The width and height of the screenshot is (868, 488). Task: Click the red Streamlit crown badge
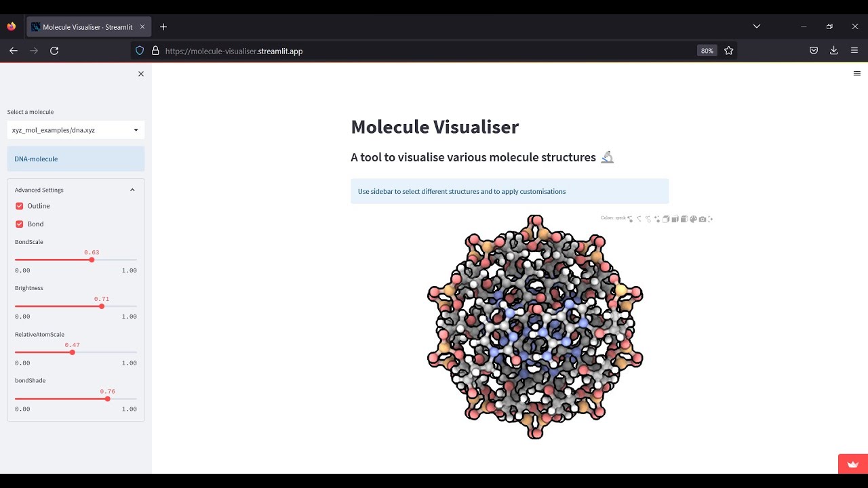click(x=853, y=464)
